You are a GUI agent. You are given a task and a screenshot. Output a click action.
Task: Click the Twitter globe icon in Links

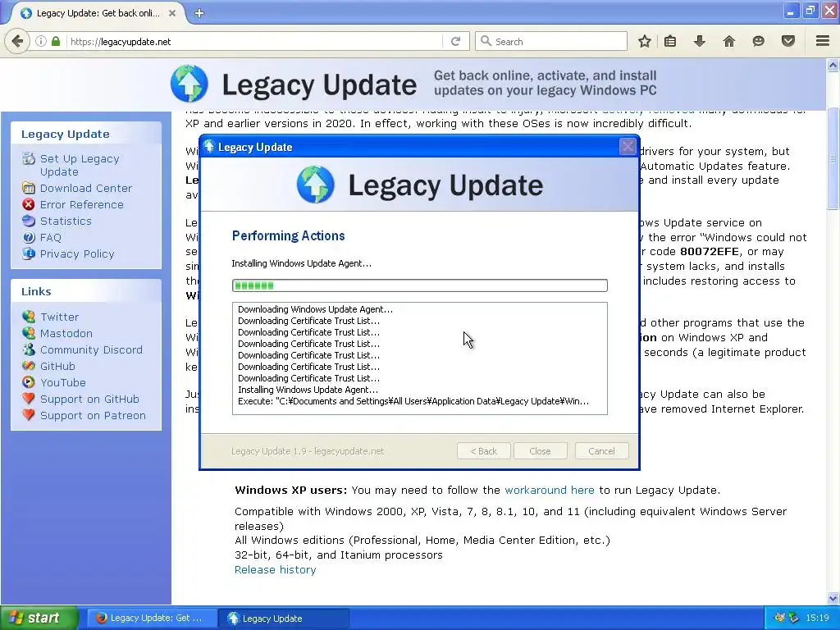(x=29, y=317)
